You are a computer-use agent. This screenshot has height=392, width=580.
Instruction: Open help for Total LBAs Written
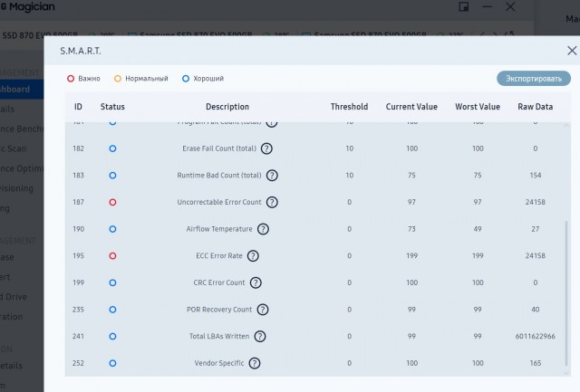260,337
